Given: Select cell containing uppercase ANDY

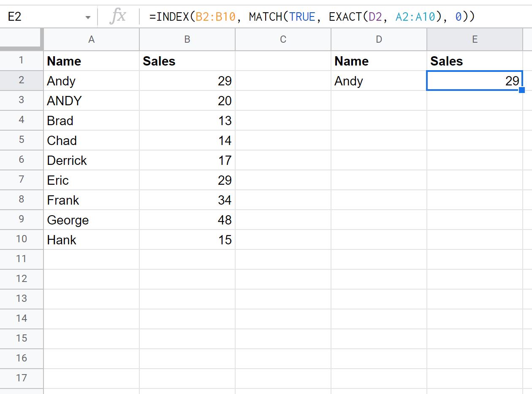Looking at the screenshot, I should (91, 101).
